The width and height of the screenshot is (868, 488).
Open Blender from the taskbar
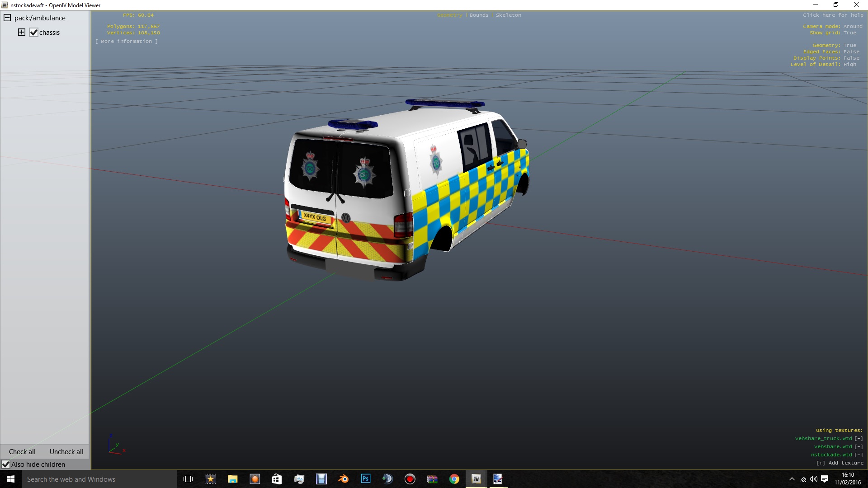tap(344, 479)
